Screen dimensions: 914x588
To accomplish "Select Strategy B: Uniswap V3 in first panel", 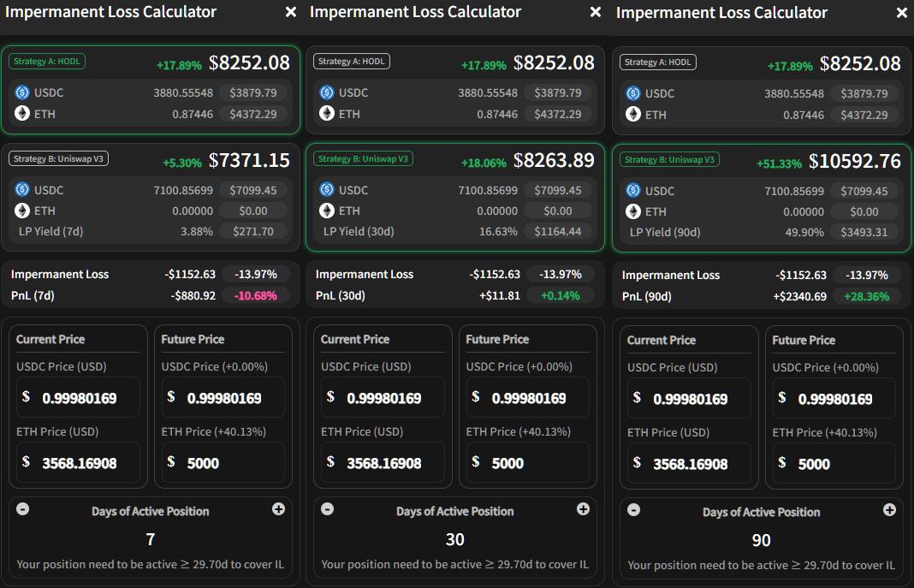I will click(x=58, y=158).
